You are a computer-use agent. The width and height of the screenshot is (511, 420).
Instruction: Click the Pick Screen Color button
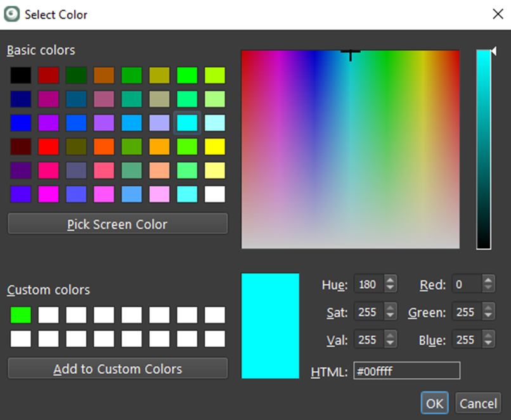[x=117, y=224]
